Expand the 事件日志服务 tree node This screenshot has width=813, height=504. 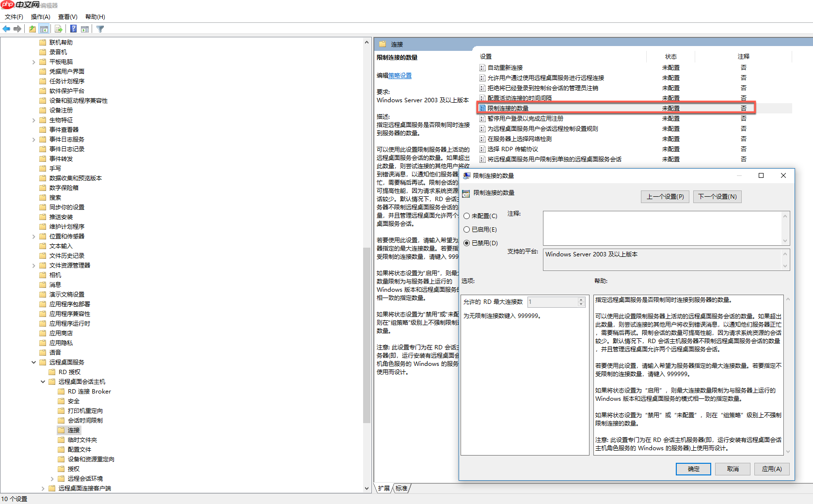(33, 140)
